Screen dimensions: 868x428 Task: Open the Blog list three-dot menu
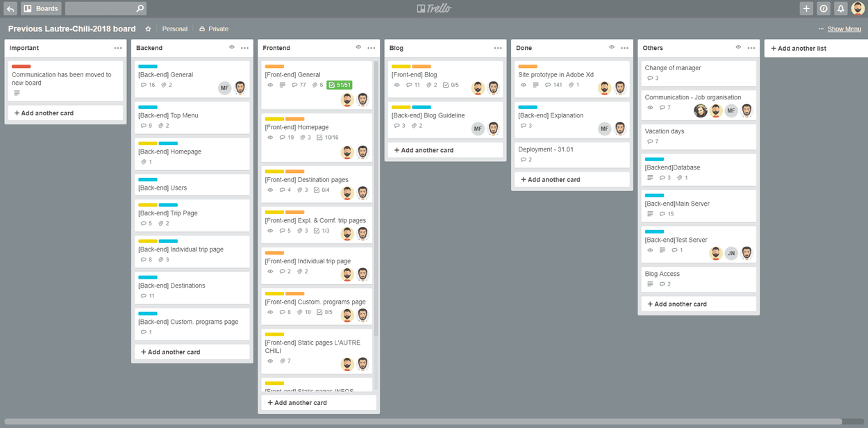point(498,48)
